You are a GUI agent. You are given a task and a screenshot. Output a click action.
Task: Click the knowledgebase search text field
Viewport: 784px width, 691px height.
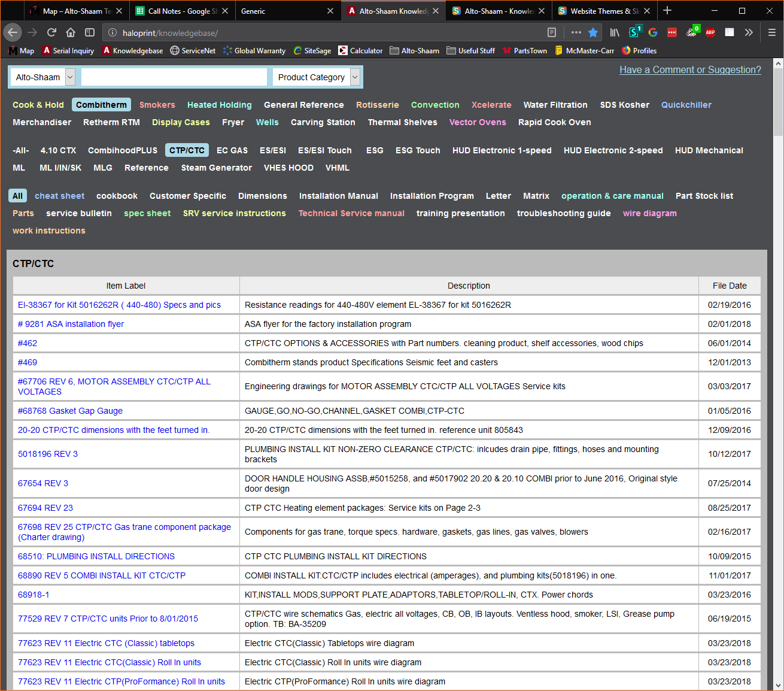pos(174,77)
